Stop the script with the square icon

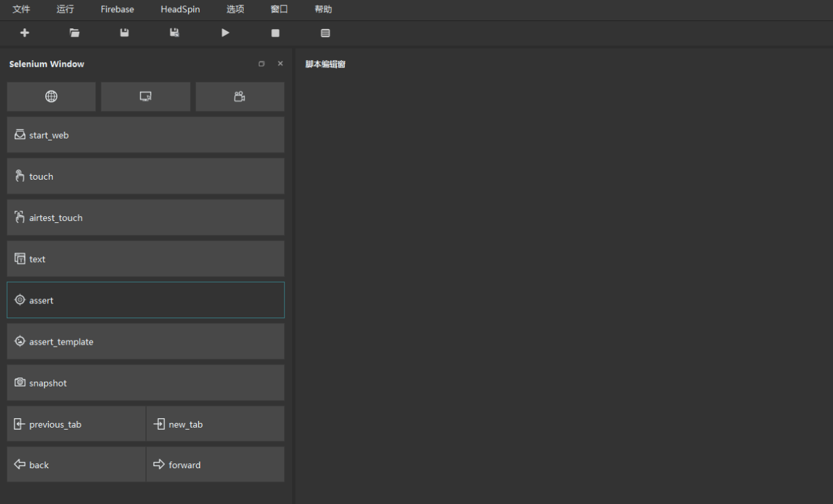(275, 32)
